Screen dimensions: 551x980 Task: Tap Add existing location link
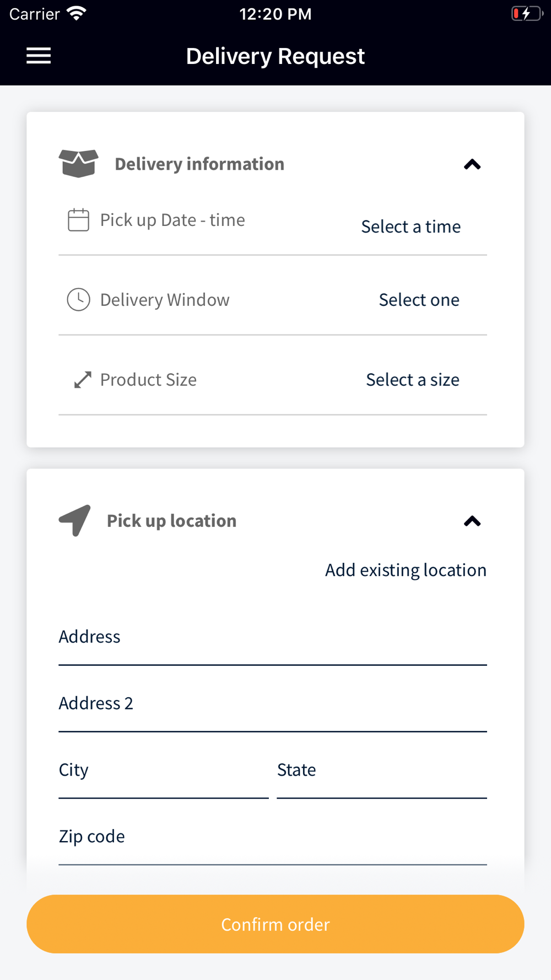tap(406, 570)
